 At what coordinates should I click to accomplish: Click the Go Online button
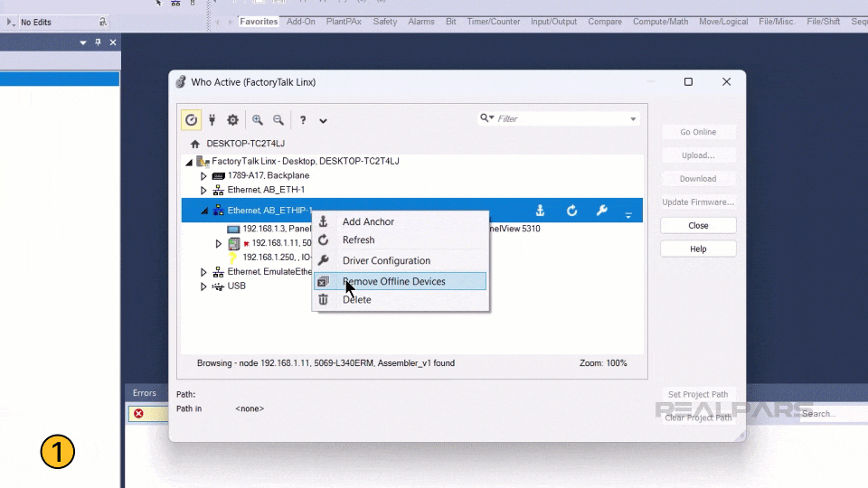698,132
